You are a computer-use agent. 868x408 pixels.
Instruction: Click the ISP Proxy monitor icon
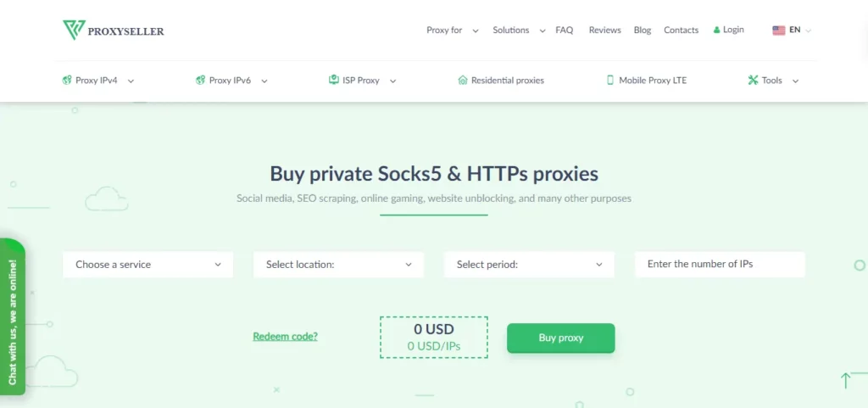click(334, 81)
